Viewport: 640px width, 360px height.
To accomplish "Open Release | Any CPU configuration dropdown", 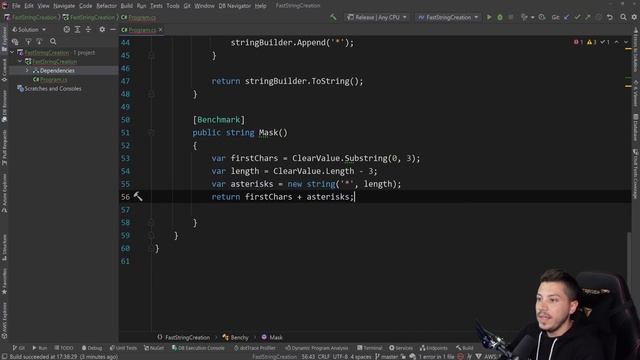I will tap(376, 17).
